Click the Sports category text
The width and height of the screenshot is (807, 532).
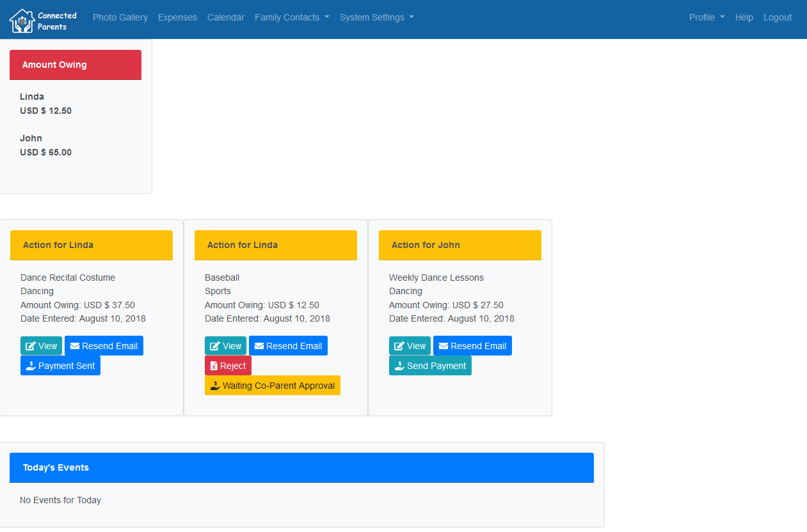[x=218, y=291]
